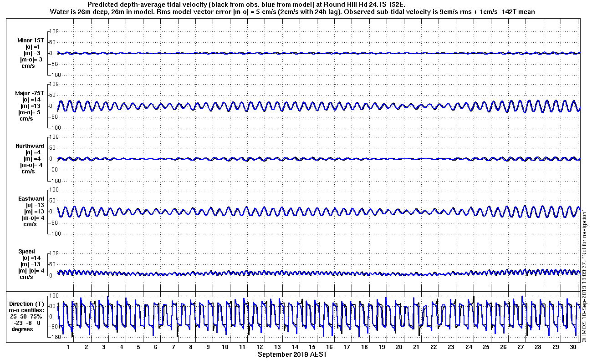Screen dimensions: 592x364
Task: Click the 'm-o centiles:' label
Action: tap(27, 310)
